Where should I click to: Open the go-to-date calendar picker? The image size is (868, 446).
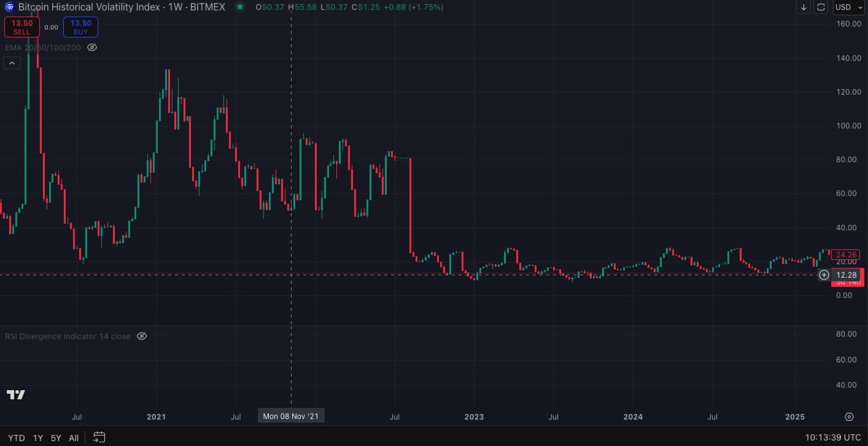point(99,437)
